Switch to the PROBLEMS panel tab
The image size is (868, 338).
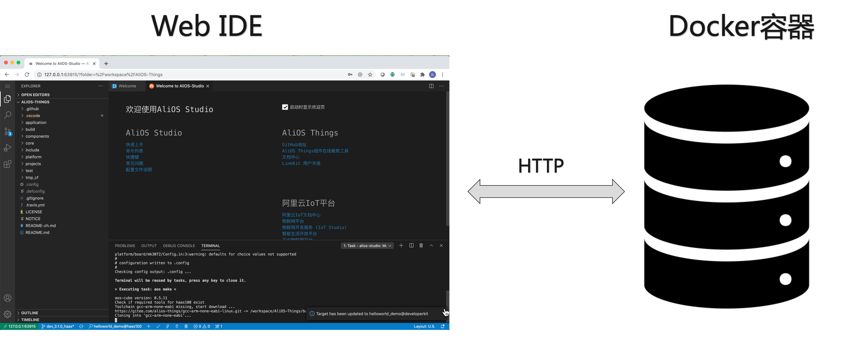pos(125,246)
